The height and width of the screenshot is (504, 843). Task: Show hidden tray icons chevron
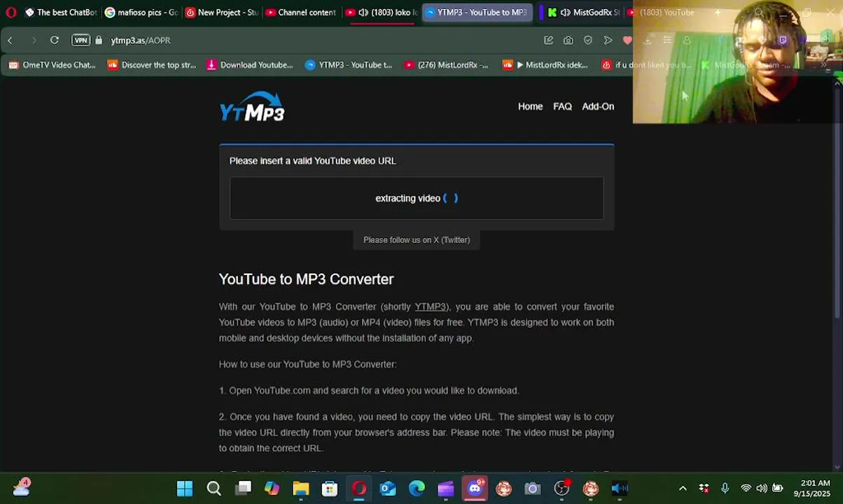[683, 489]
